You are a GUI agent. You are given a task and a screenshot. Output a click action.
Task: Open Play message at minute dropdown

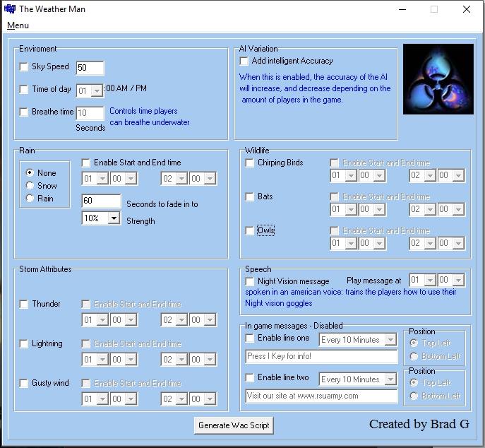coord(451,281)
